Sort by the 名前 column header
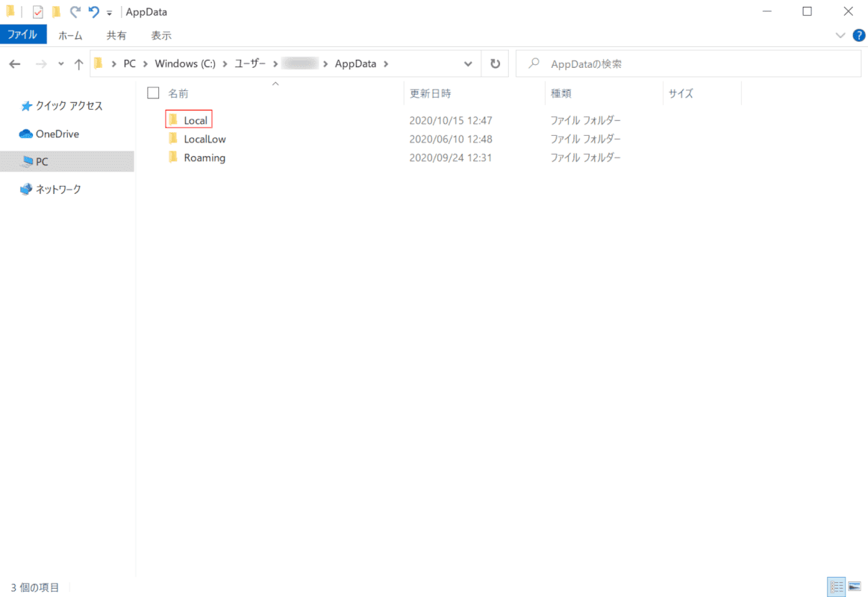The width and height of the screenshot is (868, 597). point(178,93)
